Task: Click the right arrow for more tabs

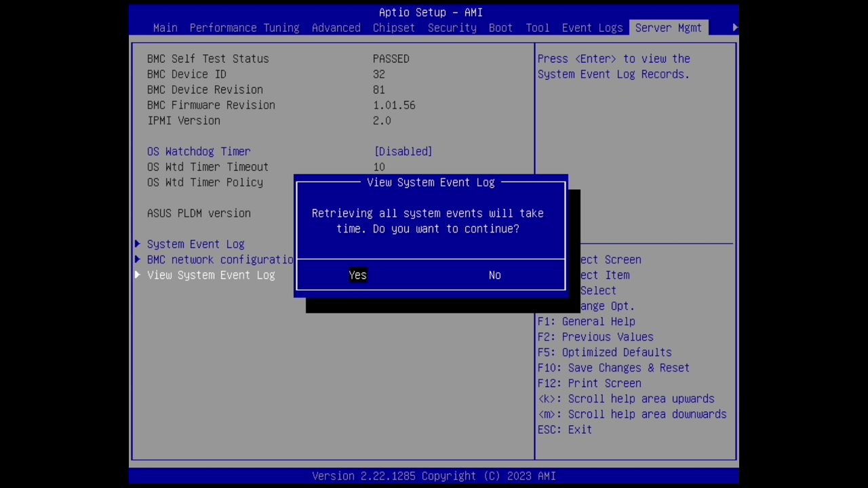Action: pyautogui.click(x=735, y=28)
